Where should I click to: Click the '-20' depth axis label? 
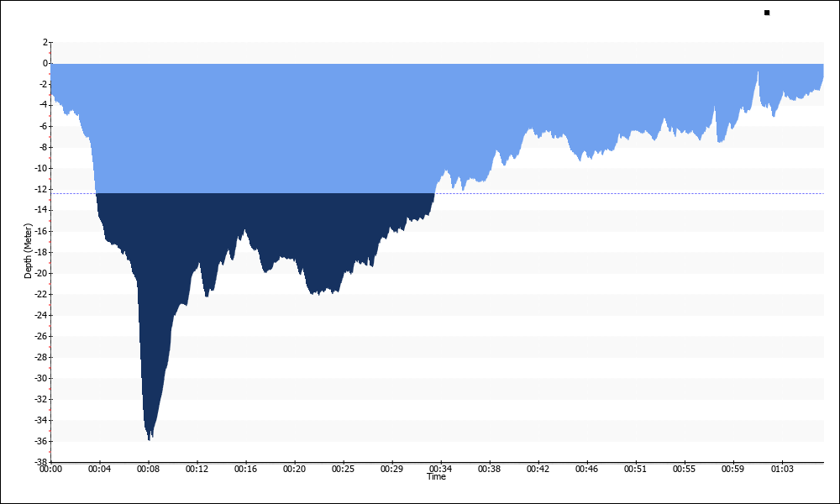(x=42, y=273)
